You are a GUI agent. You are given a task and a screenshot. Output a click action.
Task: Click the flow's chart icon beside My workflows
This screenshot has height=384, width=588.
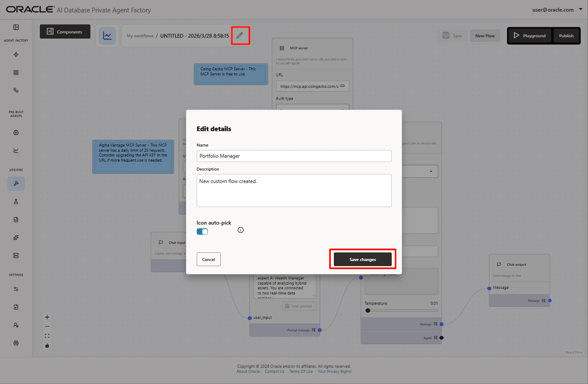point(107,36)
